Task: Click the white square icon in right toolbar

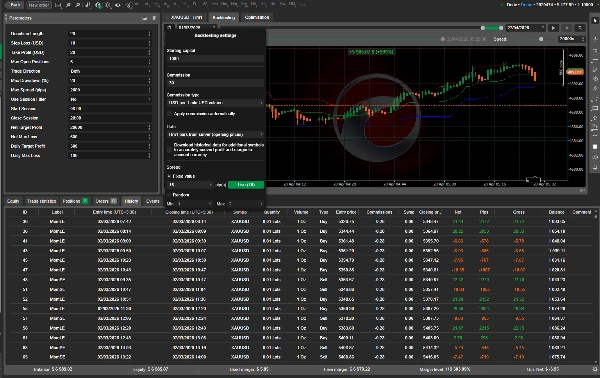Action: pos(595,147)
